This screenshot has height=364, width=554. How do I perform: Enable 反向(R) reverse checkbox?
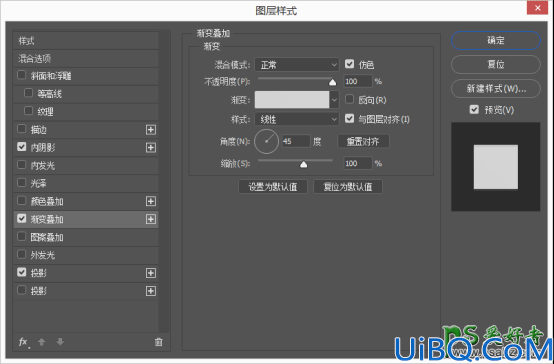(x=349, y=99)
